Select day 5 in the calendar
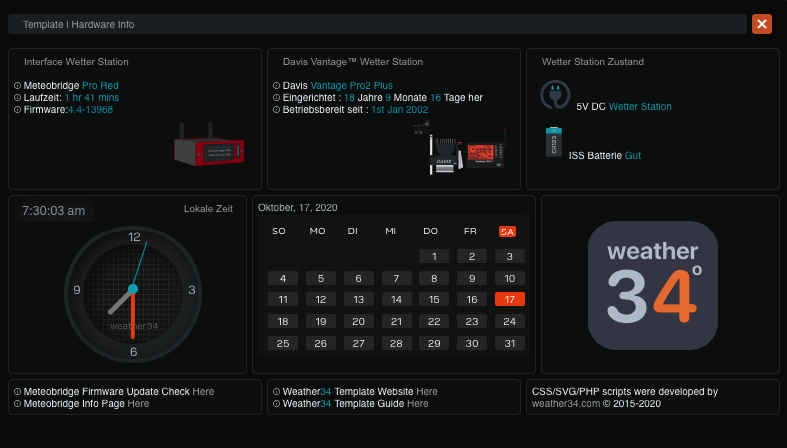This screenshot has height=448, width=787. [321, 278]
